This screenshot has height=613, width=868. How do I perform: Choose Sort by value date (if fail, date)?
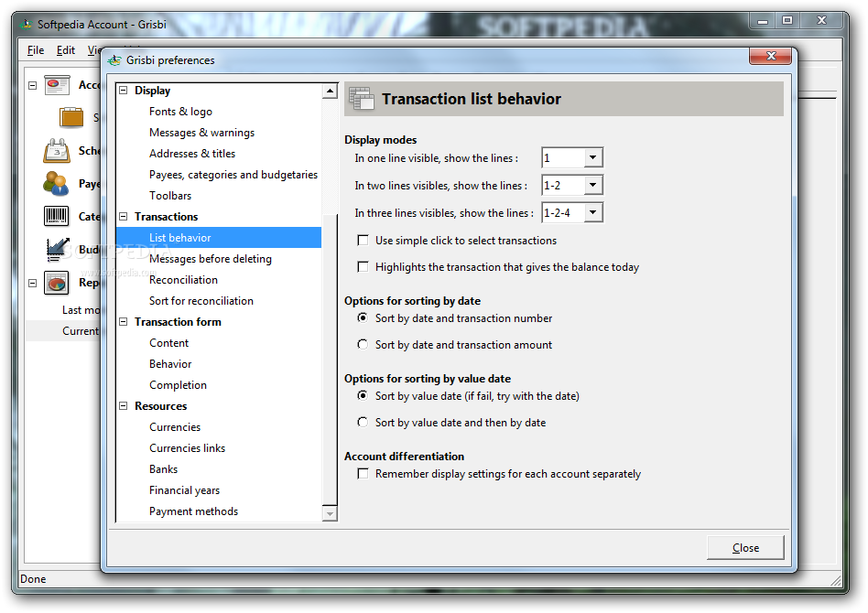point(363,395)
